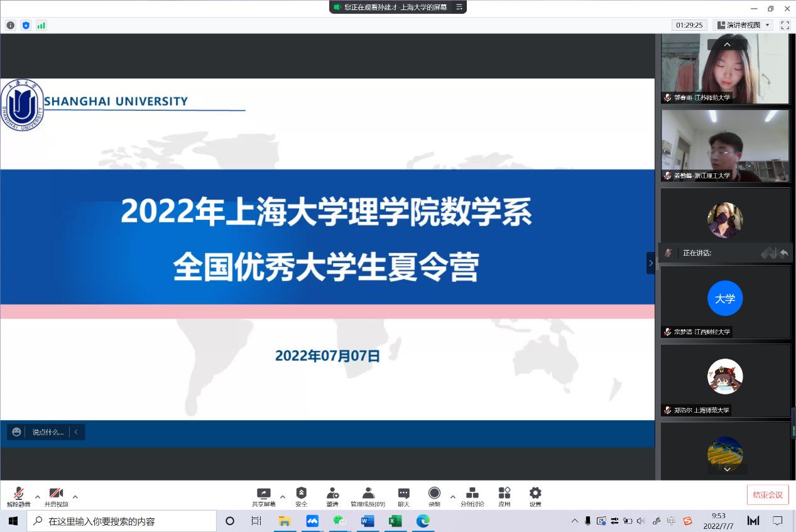Open the 安全 security shield icon
The width and height of the screenshot is (796, 532).
pyautogui.click(x=301, y=494)
